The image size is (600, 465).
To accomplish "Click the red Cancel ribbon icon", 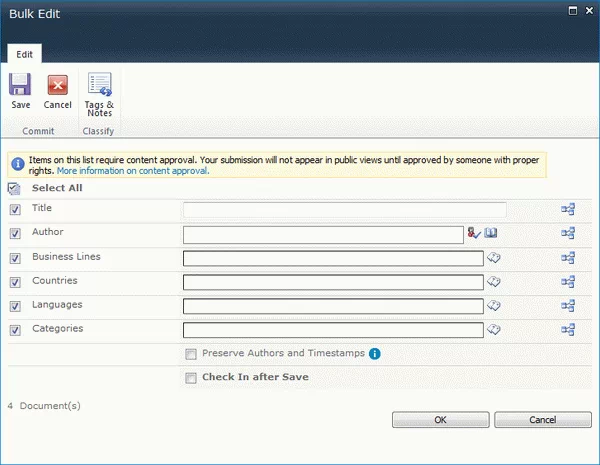I will point(58,85).
